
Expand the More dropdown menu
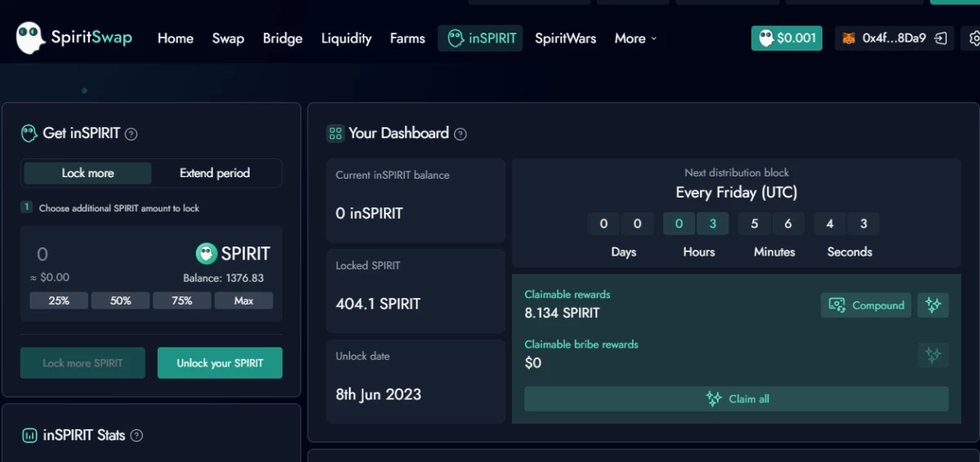635,38
